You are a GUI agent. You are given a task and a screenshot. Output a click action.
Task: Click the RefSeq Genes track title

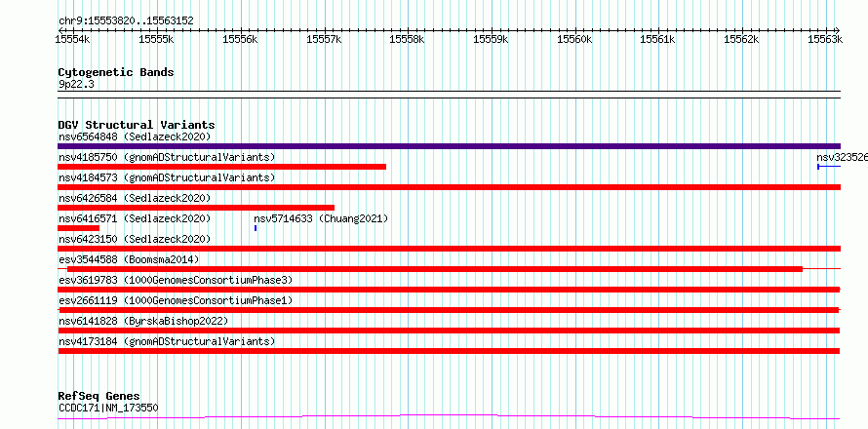[x=99, y=396]
